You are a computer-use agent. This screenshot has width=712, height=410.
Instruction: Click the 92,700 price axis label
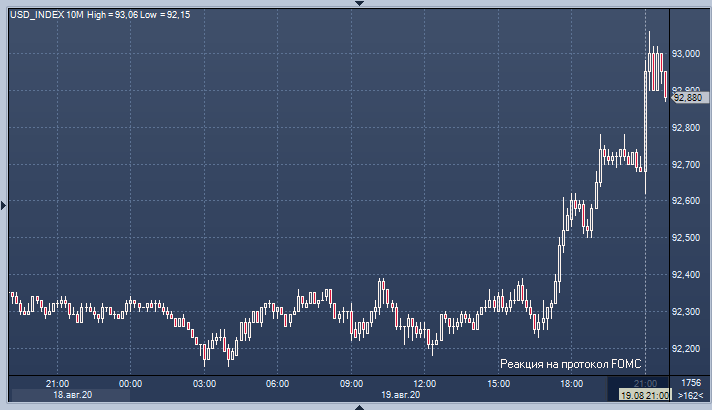(x=687, y=164)
